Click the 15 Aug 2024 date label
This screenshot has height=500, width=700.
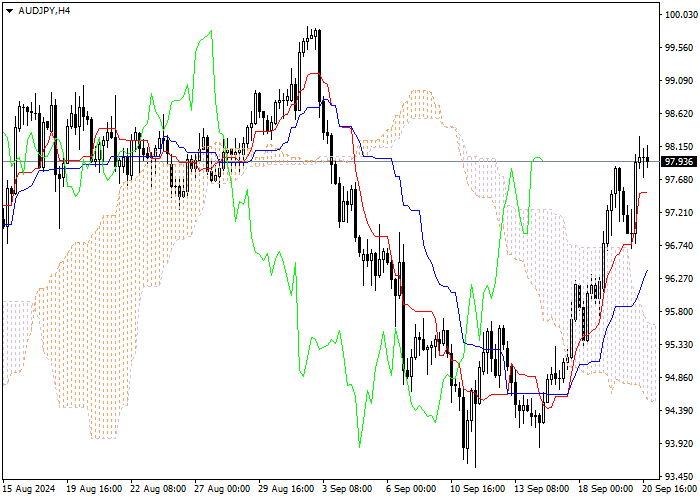29,489
